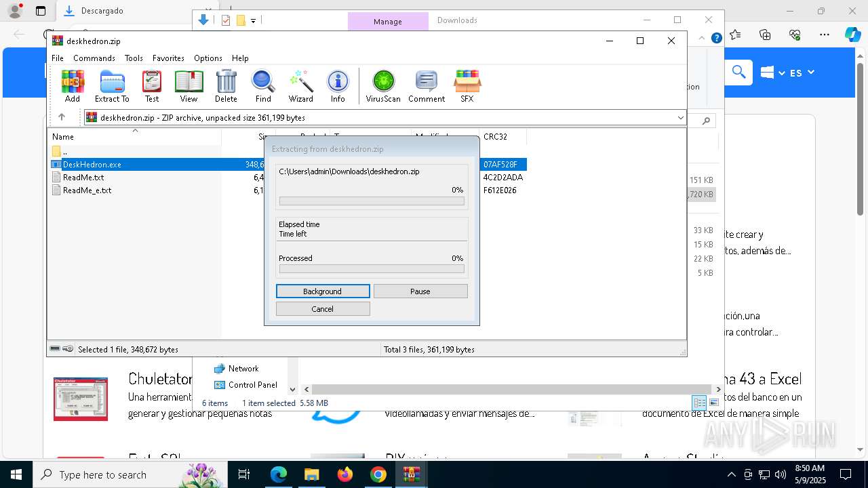Expand the archive path dropdown
868x488 pixels.
(680, 118)
